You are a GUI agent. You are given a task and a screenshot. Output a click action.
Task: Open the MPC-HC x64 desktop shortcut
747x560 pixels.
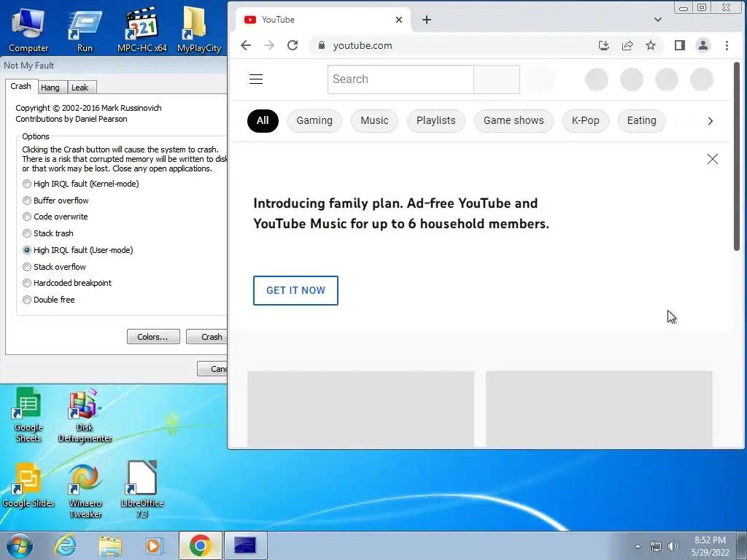[142, 29]
